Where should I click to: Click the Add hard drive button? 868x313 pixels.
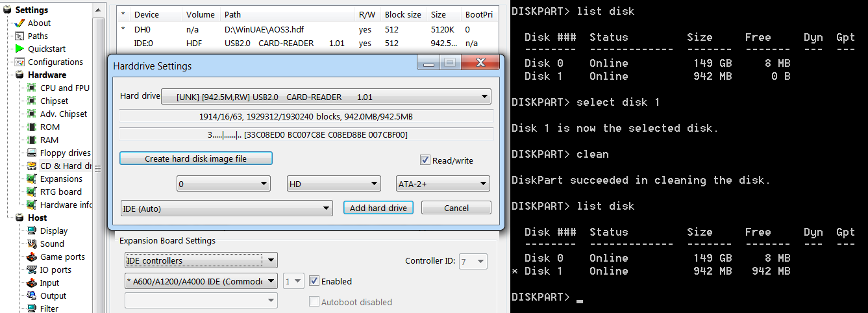[x=378, y=208]
